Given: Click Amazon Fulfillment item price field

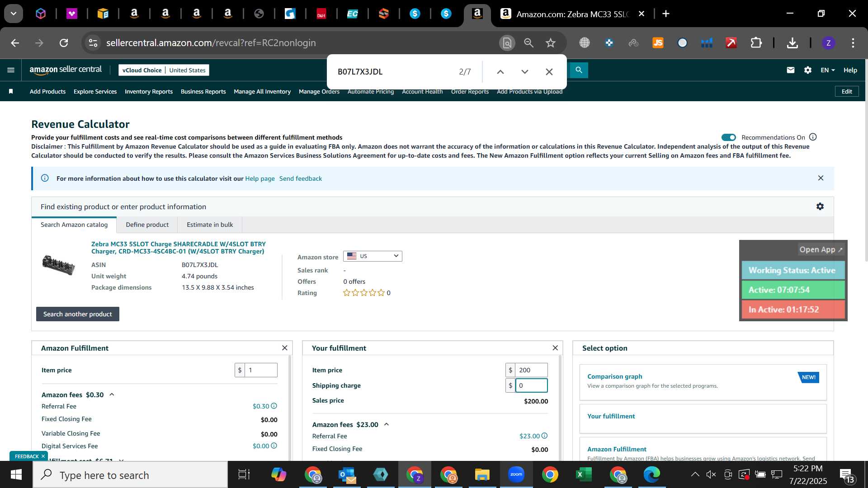Looking at the screenshot, I should pyautogui.click(x=261, y=370).
